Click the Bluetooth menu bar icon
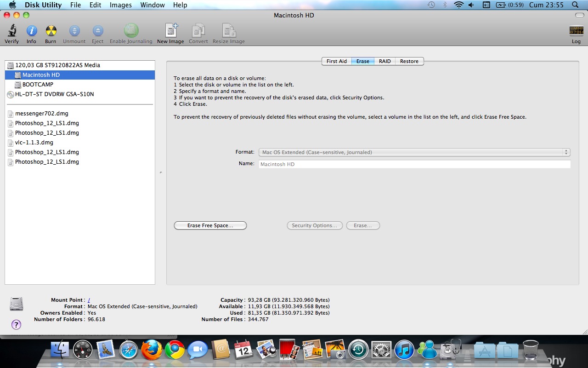588x368 pixels. [445, 5]
